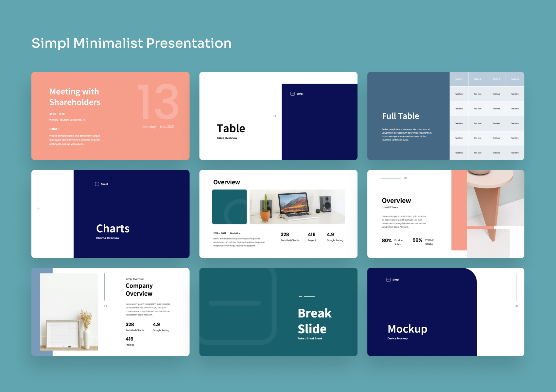This screenshot has height=392, width=556.
Task: Open the Mockup Device Mockup slide
Action: click(x=407, y=329)
